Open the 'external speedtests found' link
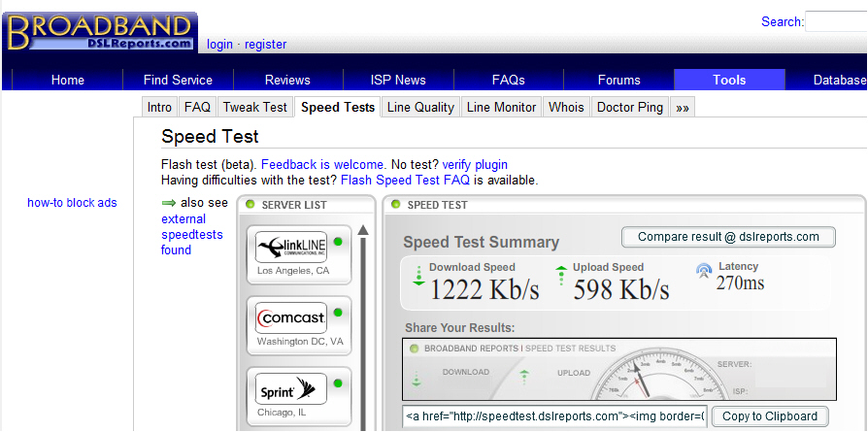This screenshot has height=432, width=868. point(192,234)
